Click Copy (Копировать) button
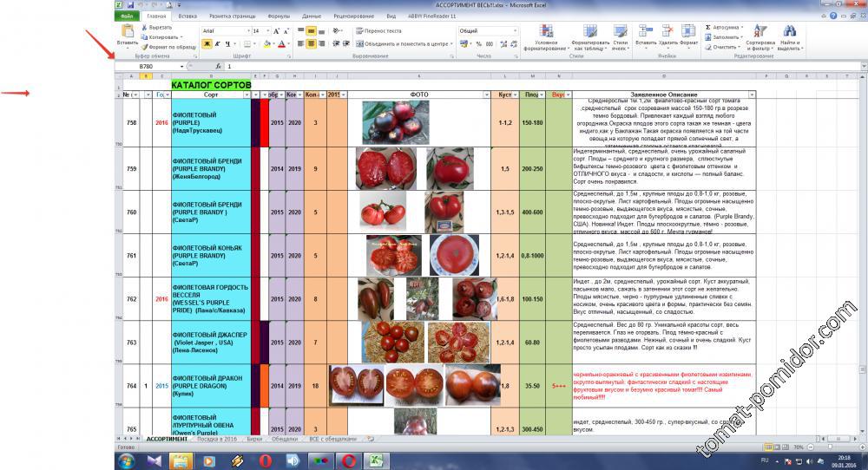The image size is (868, 470). point(160,37)
